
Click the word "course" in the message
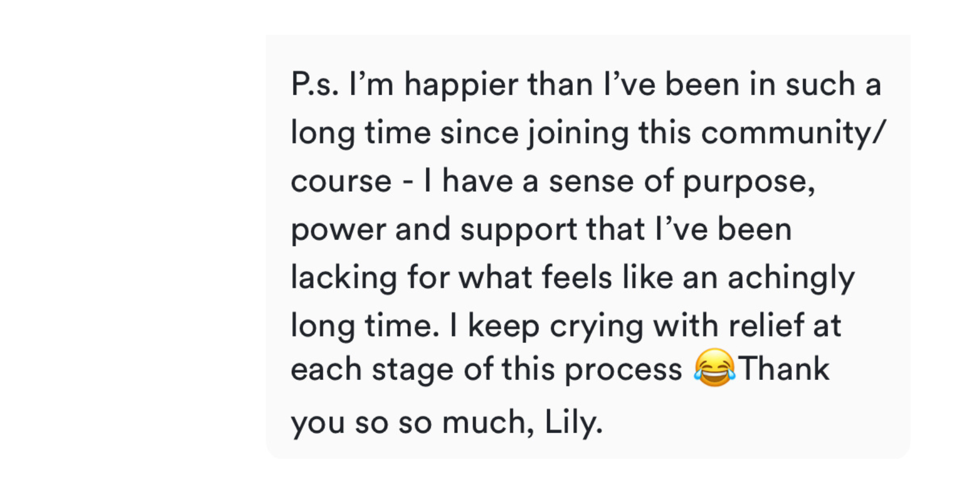[341, 182]
